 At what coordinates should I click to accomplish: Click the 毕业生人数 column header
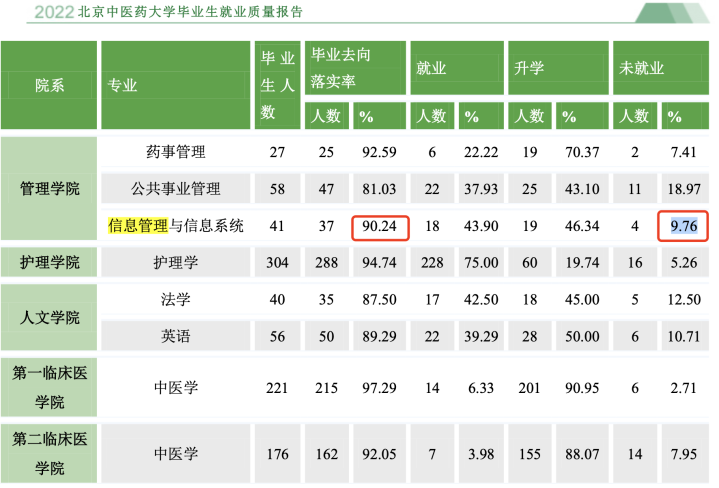click(277, 85)
